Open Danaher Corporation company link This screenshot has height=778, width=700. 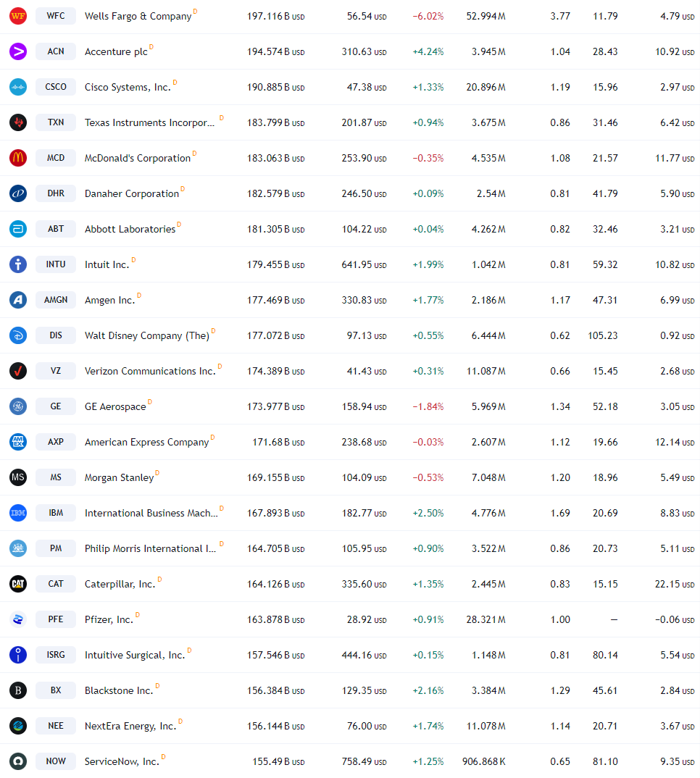point(132,193)
